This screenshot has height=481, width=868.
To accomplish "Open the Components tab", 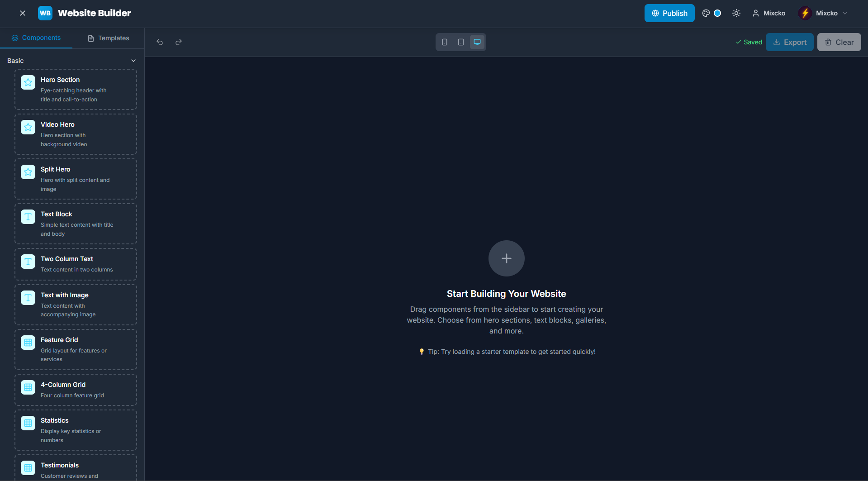I will tap(36, 38).
